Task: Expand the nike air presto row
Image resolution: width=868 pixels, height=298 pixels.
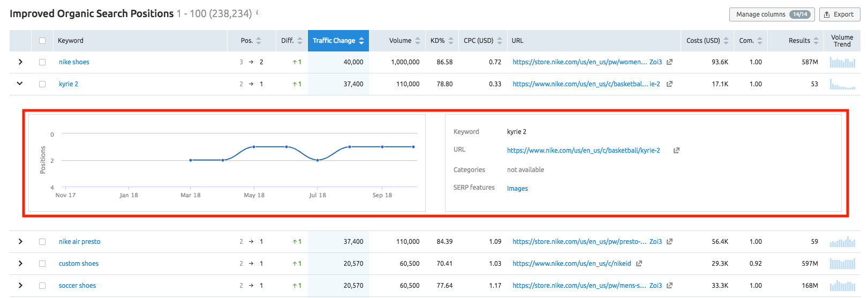Action: 20,242
